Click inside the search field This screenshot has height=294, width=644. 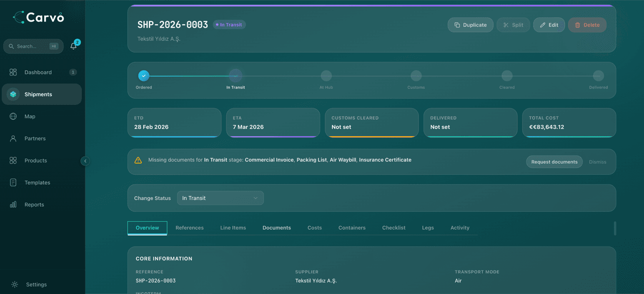point(33,46)
